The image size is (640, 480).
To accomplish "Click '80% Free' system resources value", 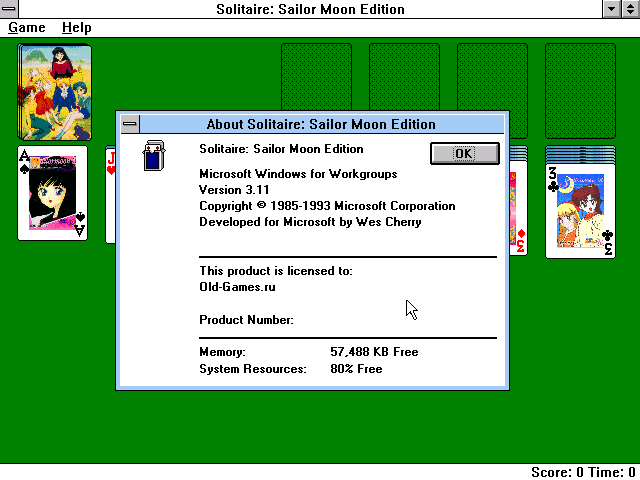I will (x=356, y=369).
